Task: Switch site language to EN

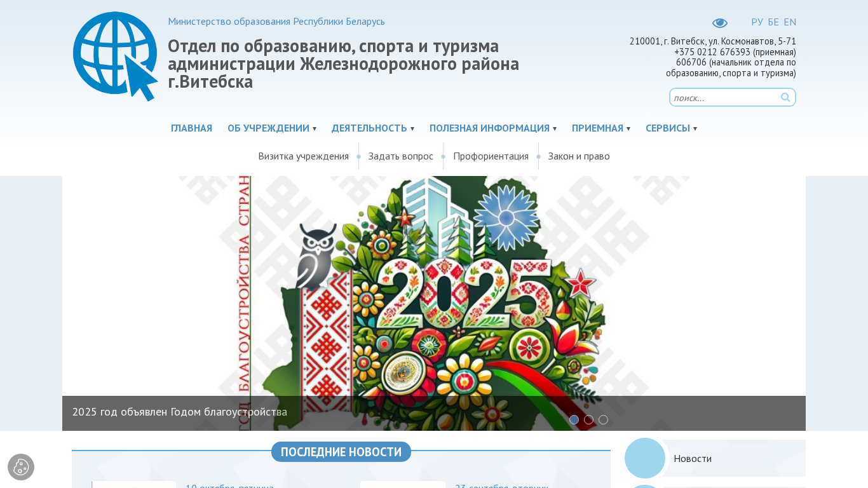Action: 790,22
